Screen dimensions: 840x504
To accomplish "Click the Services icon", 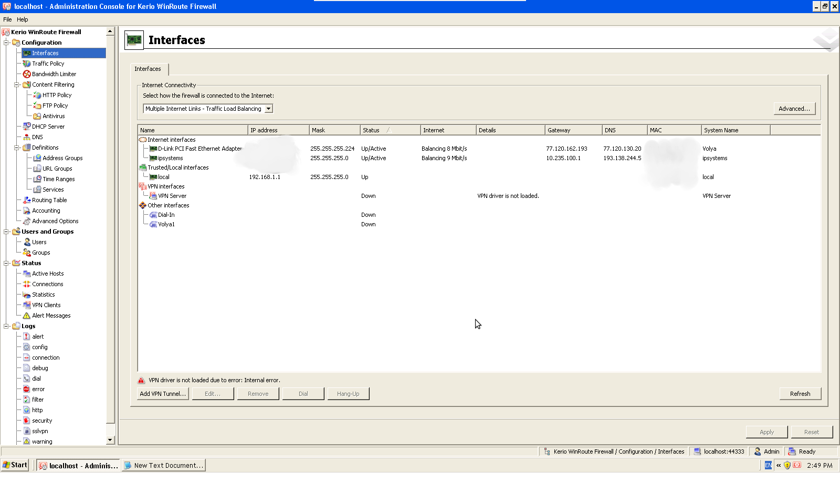I will point(37,190).
